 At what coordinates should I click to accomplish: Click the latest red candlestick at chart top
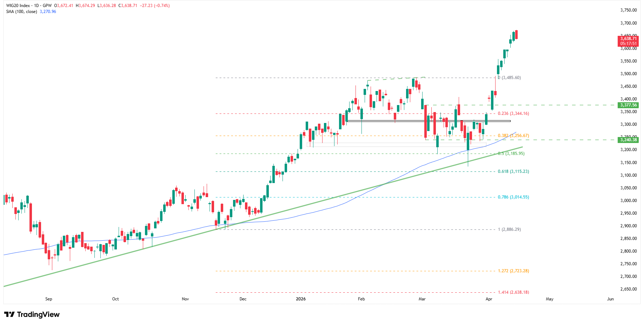point(517,34)
